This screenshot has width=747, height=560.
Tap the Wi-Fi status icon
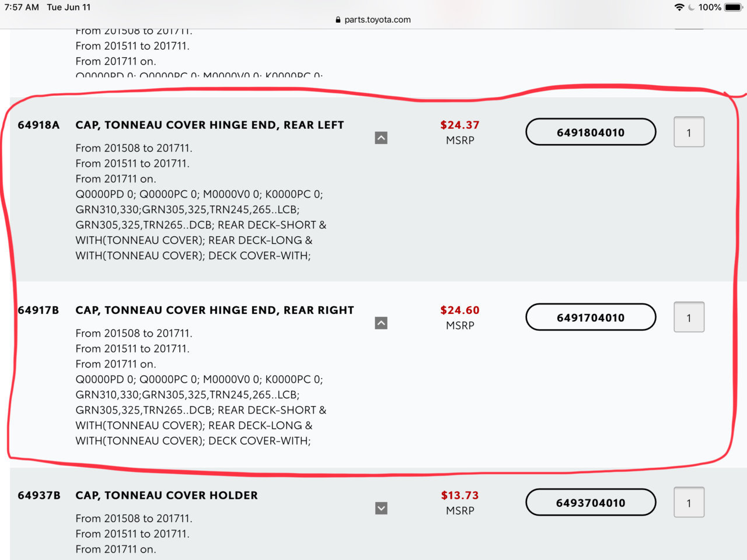(679, 7)
